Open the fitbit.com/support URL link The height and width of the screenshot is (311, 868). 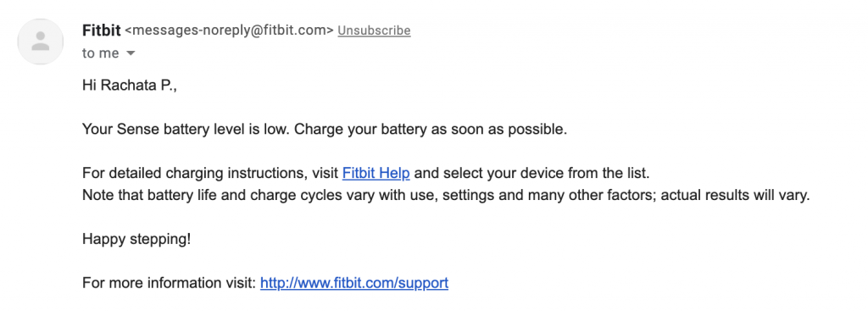pos(354,283)
